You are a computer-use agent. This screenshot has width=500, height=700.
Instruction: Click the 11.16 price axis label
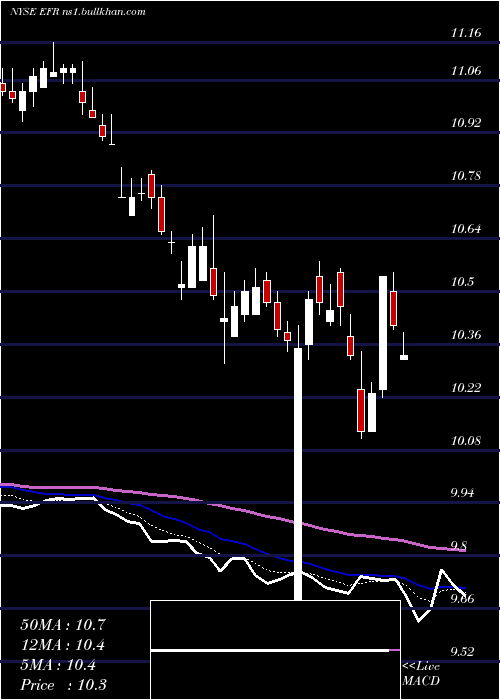click(466, 33)
